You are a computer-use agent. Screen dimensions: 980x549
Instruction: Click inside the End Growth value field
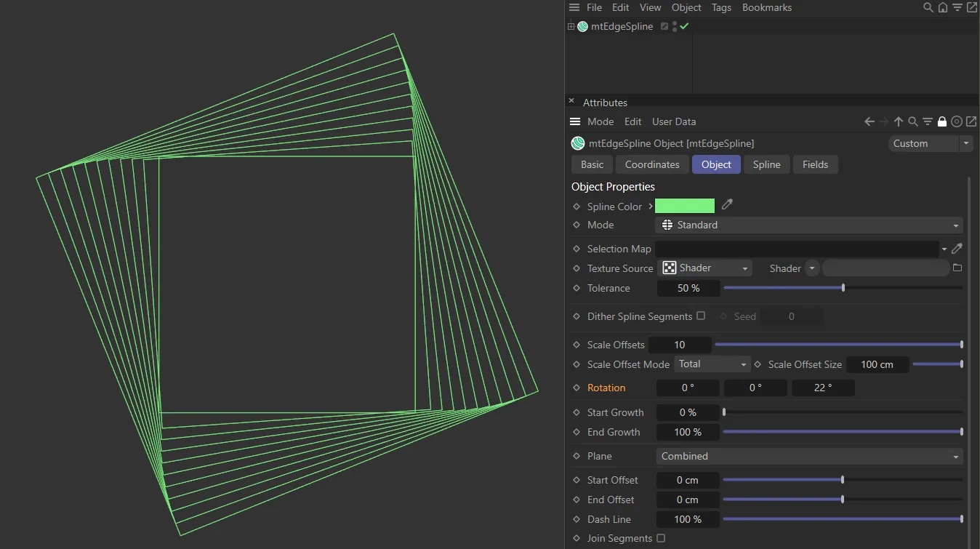tap(688, 432)
